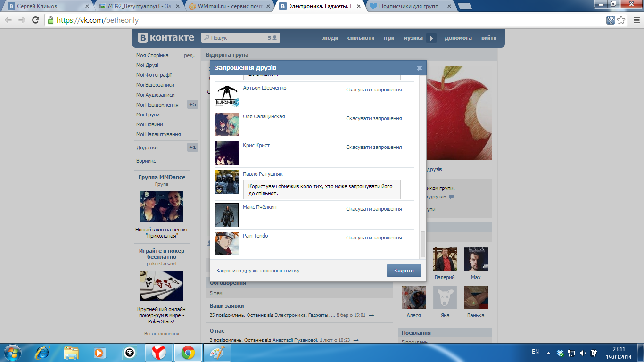Open Мої Відеозаписи in sidebar
The image size is (644, 362).
coord(155,85)
